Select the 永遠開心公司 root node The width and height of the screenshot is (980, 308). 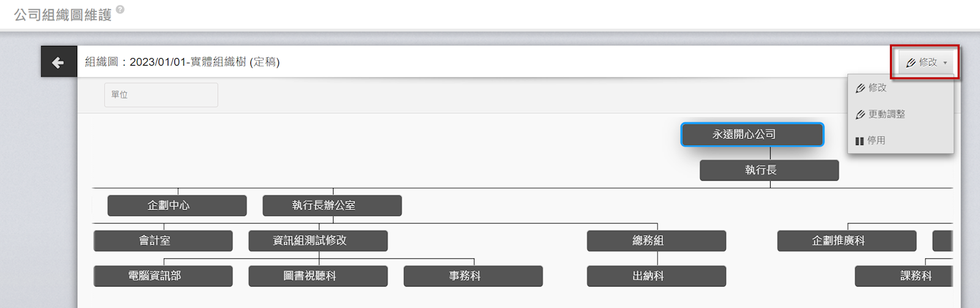pyautogui.click(x=752, y=135)
